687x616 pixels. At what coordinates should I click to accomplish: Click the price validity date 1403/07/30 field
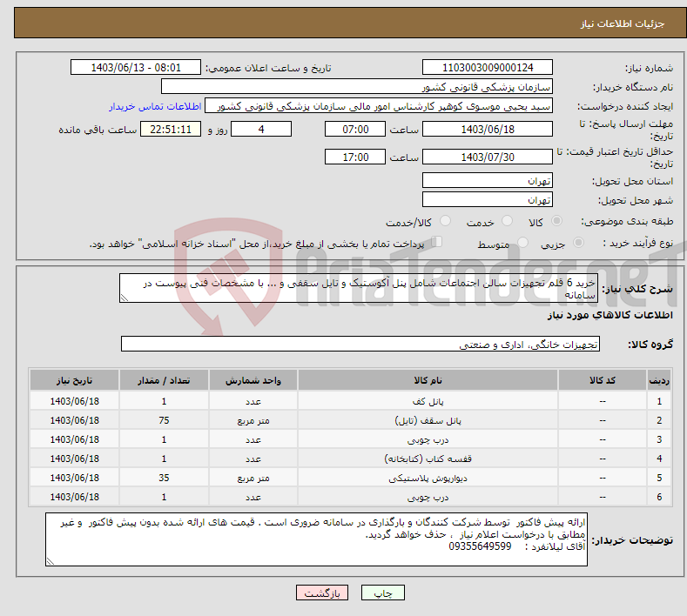pos(488,157)
